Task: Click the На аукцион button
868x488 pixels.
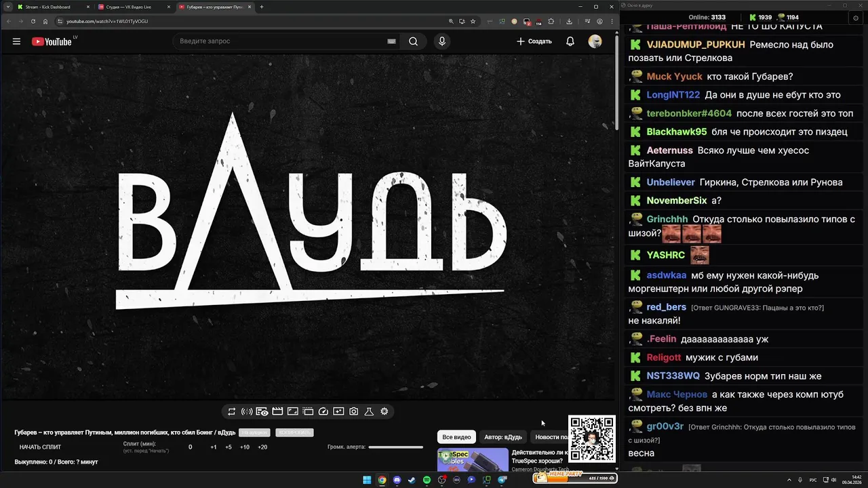Action: click(x=254, y=432)
